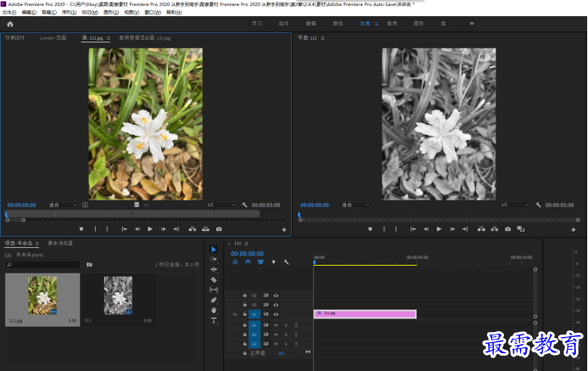Solo audio track A2
This screenshot has width=588, height=371.
pos(286,334)
